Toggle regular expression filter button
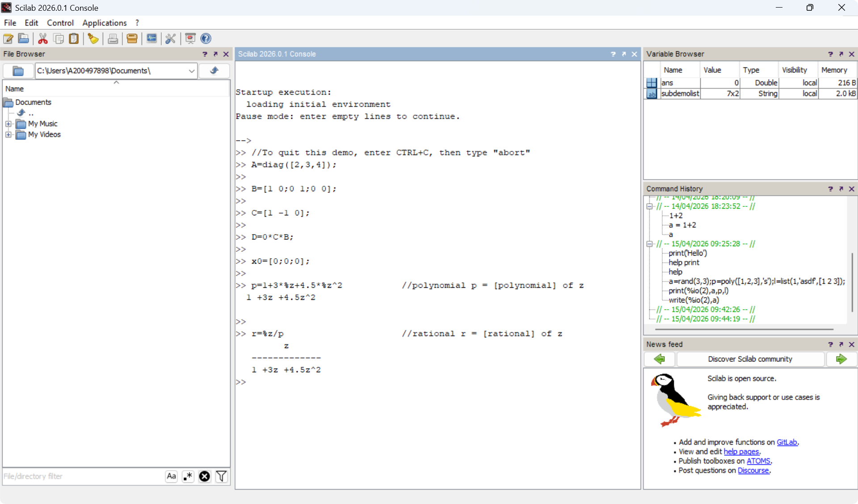Screen dimensions: 858x504 (188, 476)
